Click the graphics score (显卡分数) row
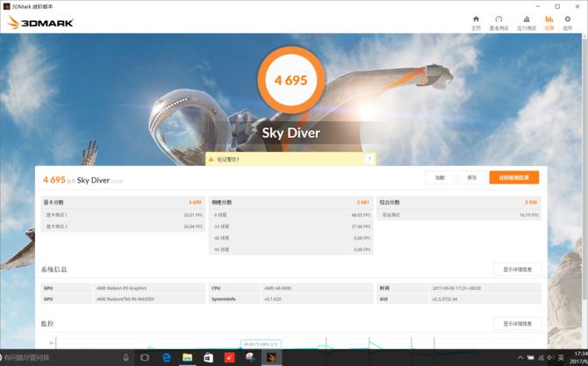This screenshot has height=366, width=588. pyautogui.click(x=123, y=202)
